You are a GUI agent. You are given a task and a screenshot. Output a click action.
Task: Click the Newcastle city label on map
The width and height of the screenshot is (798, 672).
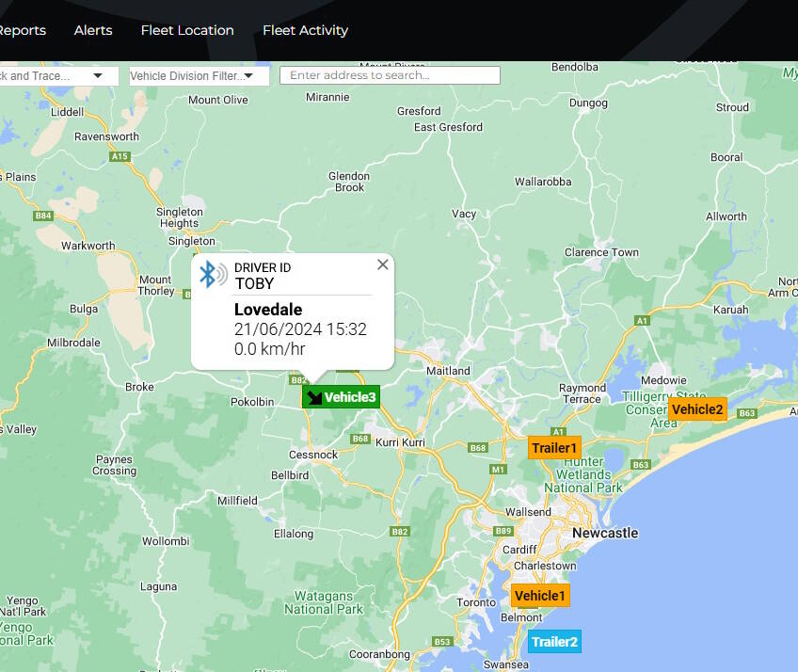point(604,534)
